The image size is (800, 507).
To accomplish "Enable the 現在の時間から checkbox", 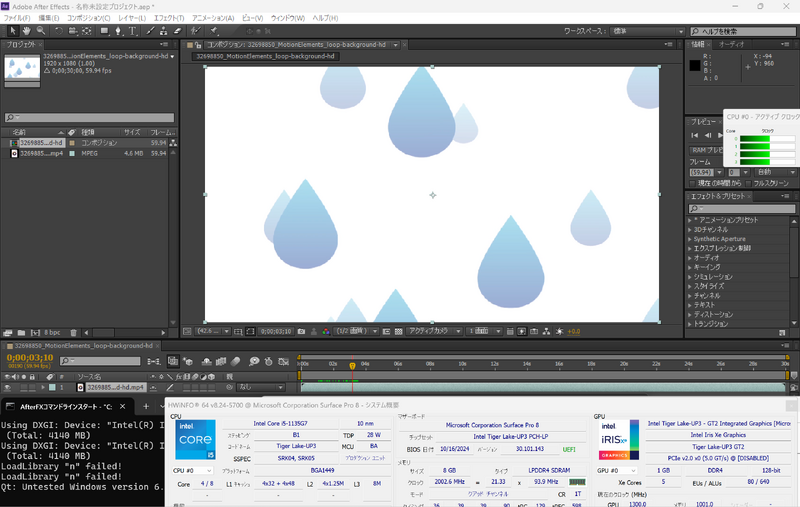I will [x=691, y=183].
